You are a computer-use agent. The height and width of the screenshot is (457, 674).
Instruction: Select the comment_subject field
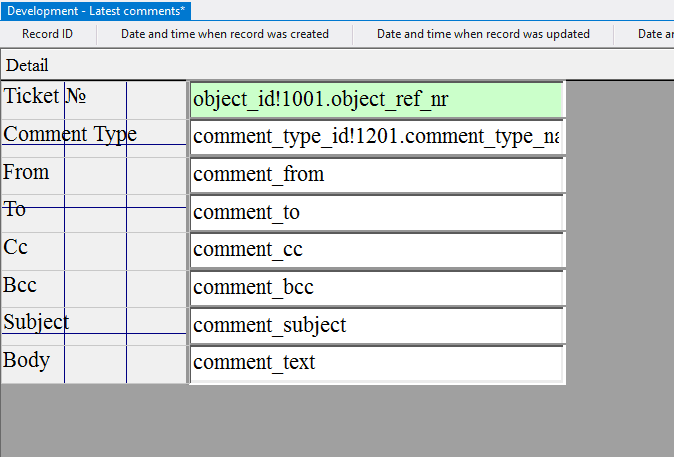click(x=376, y=326)
